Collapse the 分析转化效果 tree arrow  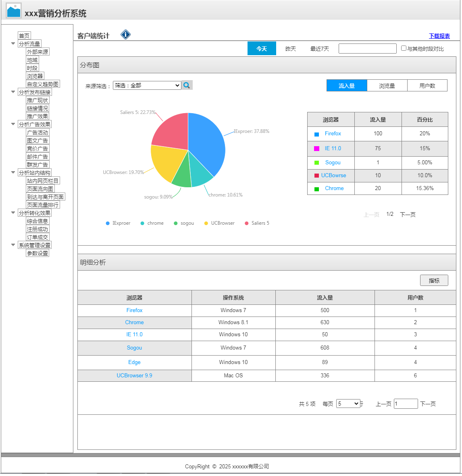point(13,213)
